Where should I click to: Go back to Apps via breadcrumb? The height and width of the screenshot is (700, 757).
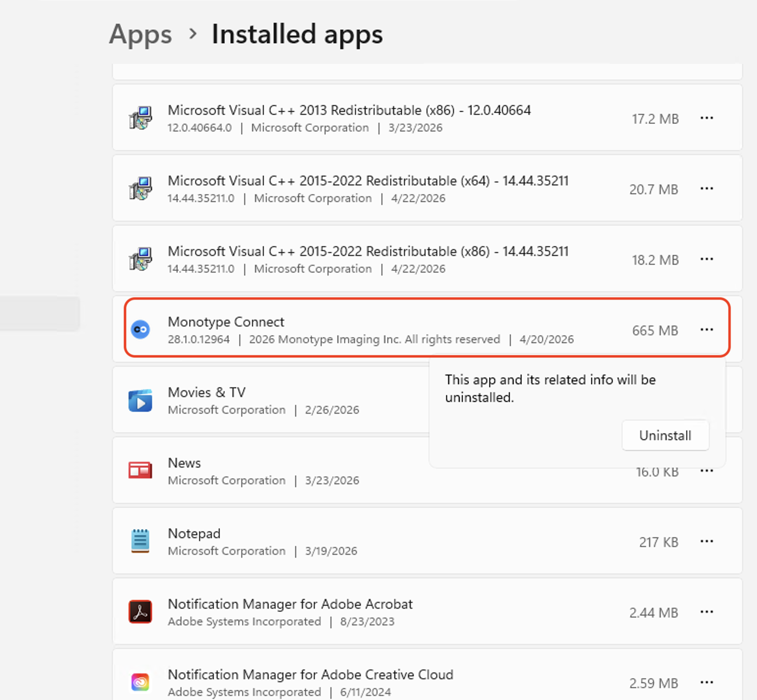click(x=141, y=34)
